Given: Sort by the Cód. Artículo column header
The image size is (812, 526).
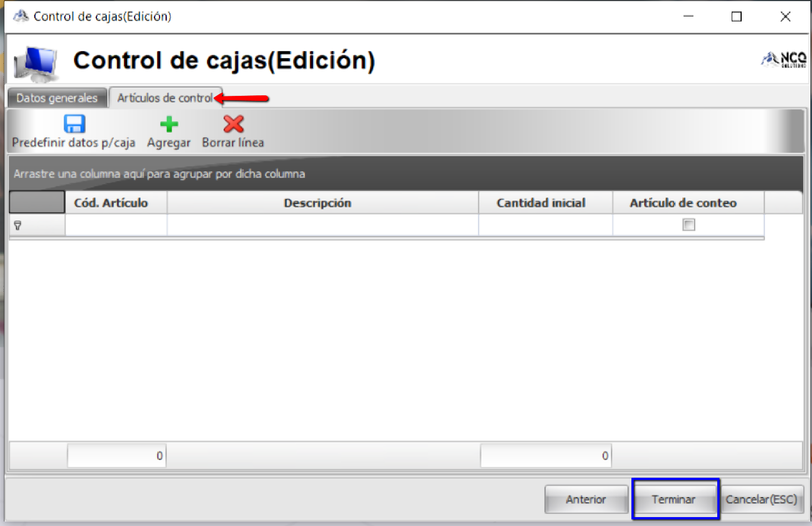Looking at the screenshot, I should 110,202.
